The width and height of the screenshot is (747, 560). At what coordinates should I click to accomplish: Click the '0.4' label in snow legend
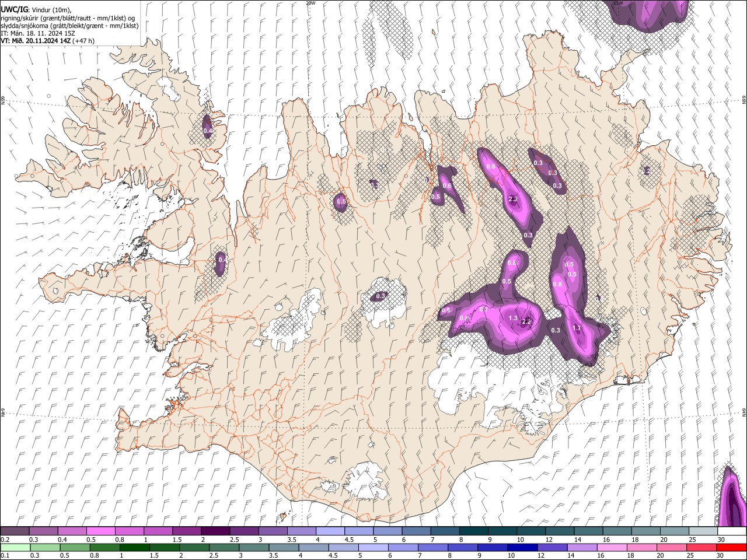tap(62, 540)
